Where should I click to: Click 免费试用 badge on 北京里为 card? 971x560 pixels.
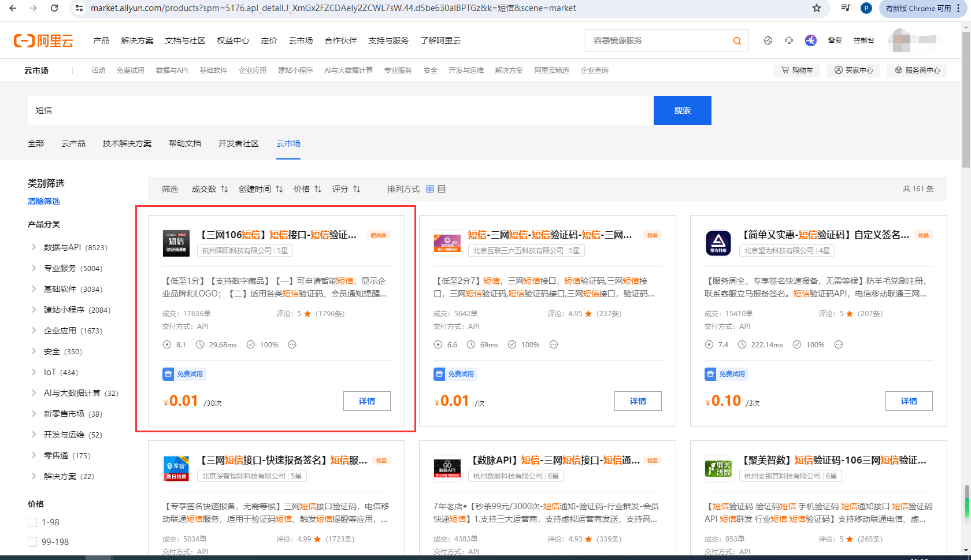(726, 374)
